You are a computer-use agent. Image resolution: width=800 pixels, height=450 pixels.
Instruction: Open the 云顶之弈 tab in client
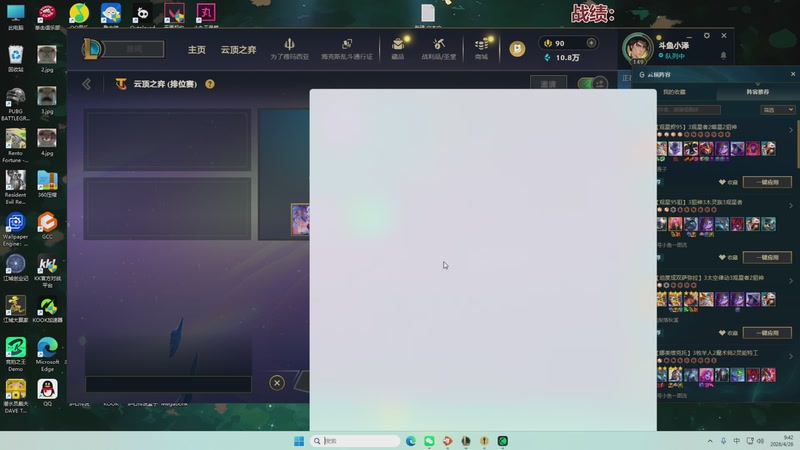tap(238, 50)
